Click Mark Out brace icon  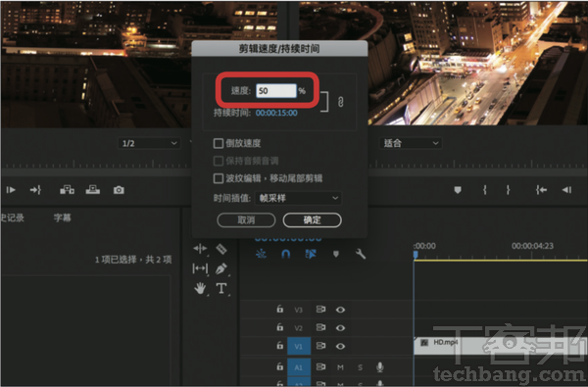click(x=508, y=190)
